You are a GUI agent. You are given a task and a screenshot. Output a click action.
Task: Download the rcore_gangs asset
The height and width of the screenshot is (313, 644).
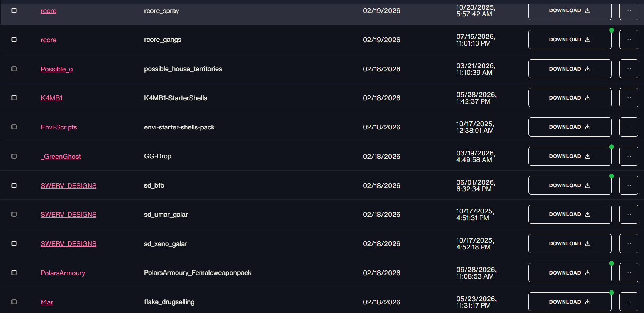[570, 40]
